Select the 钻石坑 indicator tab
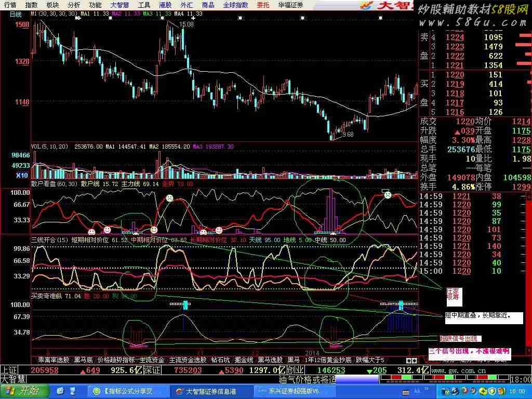Screen dimensions: 532x399 [x=220, y=360]
